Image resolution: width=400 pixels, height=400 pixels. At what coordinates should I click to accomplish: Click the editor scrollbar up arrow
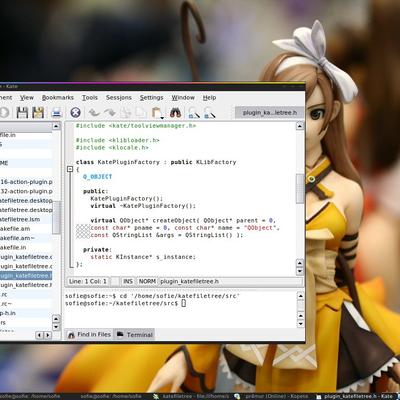coord(300,126)
